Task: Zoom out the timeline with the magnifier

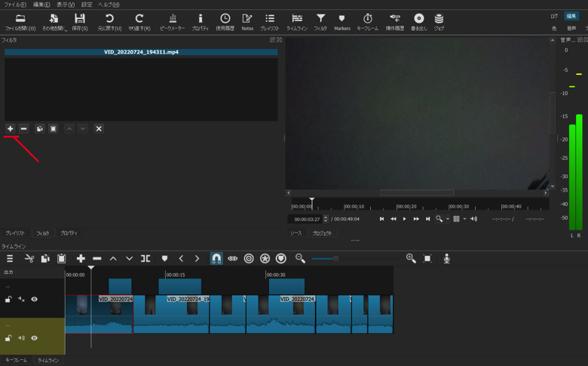Action: click(300, 258)
